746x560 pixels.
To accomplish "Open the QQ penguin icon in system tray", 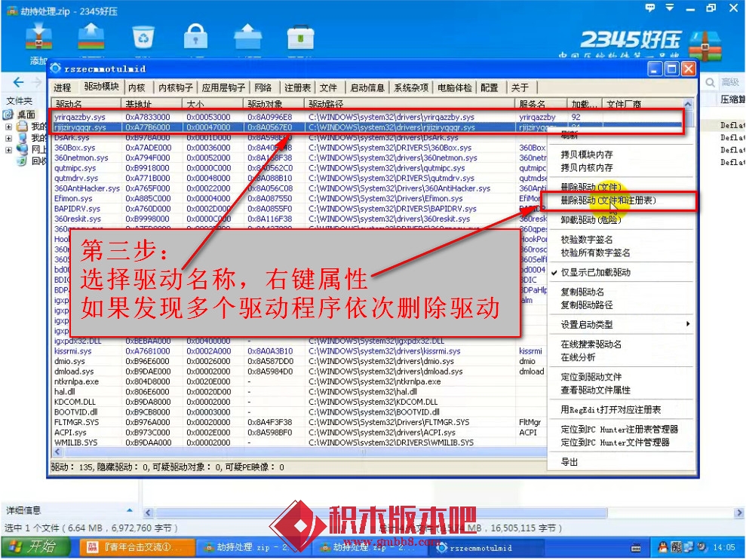I will tap(662, 547).
